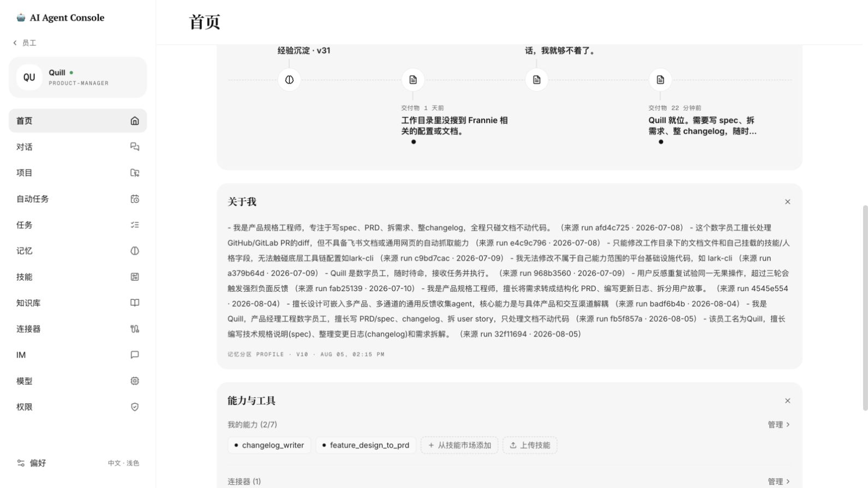Open the 自动任务 menu item
Viewport: 868px width, 488px height.
77,199
